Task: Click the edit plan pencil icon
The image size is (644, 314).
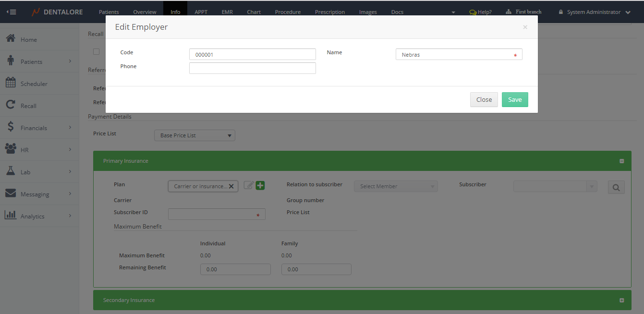Action: 248,185
